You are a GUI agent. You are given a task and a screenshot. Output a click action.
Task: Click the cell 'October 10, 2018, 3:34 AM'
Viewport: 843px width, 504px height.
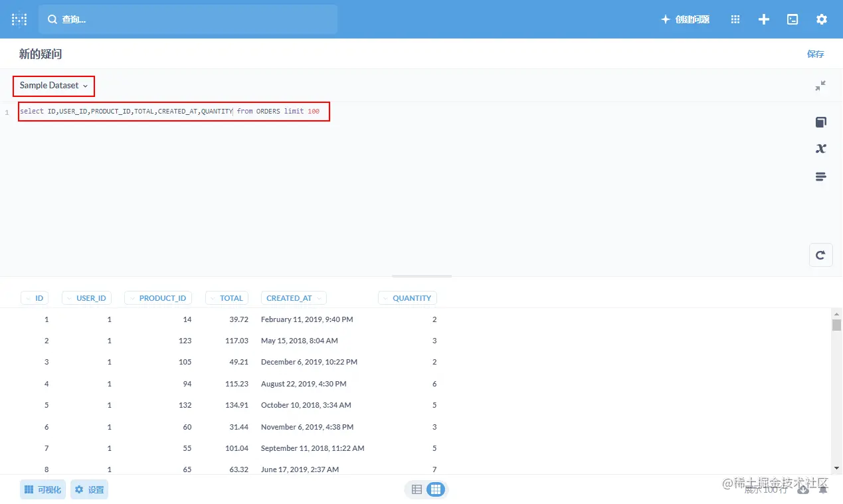[306, 405]
